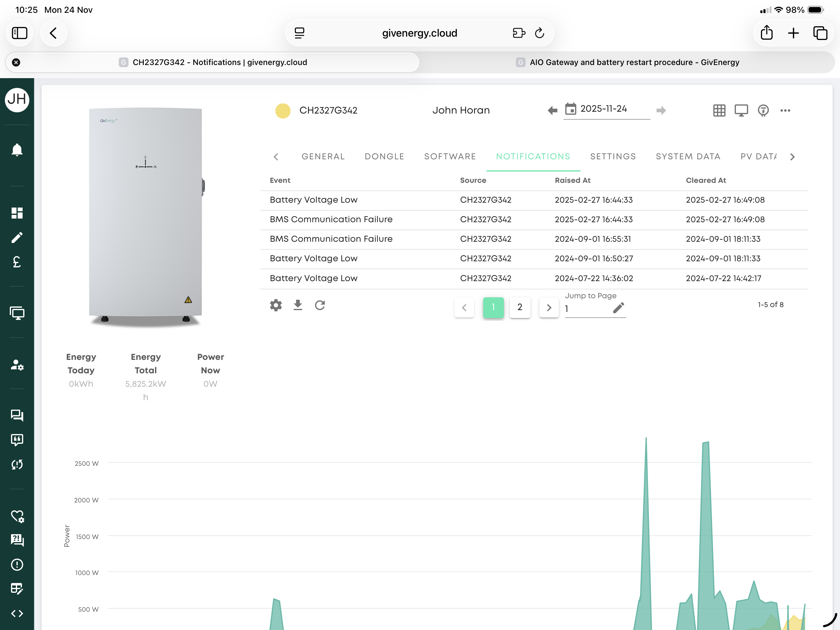Open the chat forum icon in sidebar
The image size is (840, 630).
[x=17, y=415]
